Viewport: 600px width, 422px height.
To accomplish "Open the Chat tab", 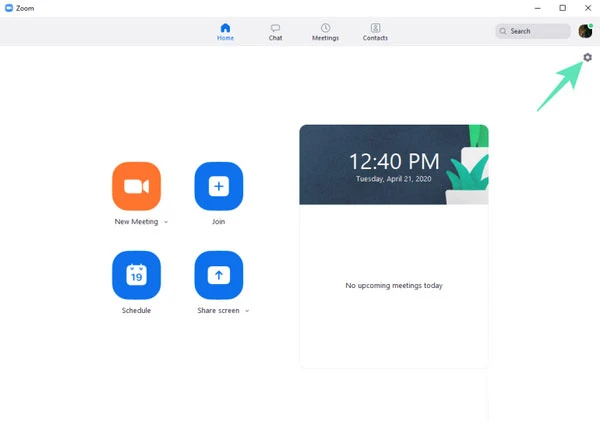I will click(275, 32).
